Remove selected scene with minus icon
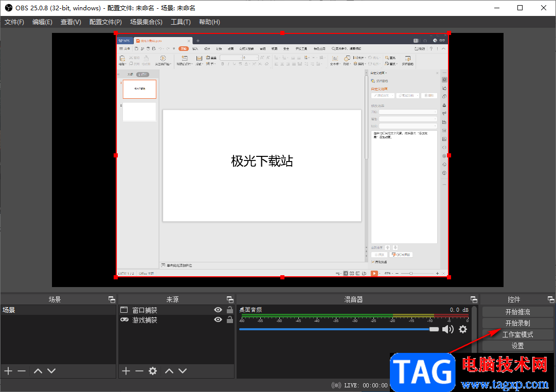The image size is (556, 392). [22, 371]
